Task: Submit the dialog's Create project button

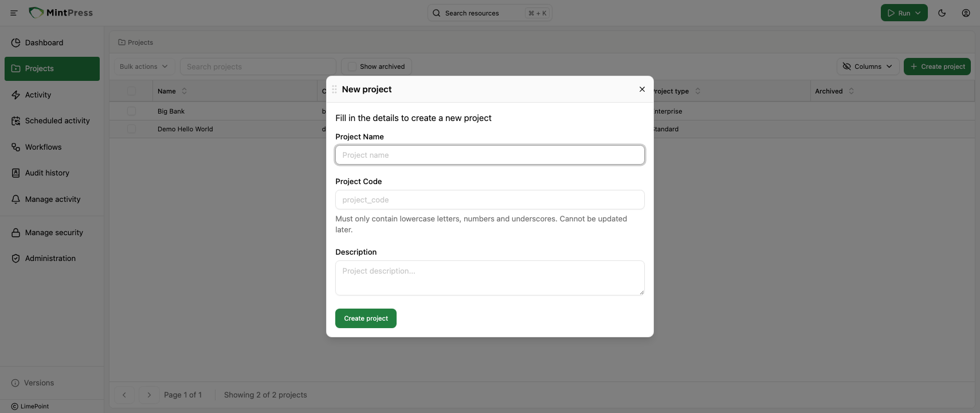Action: [366, 318]
